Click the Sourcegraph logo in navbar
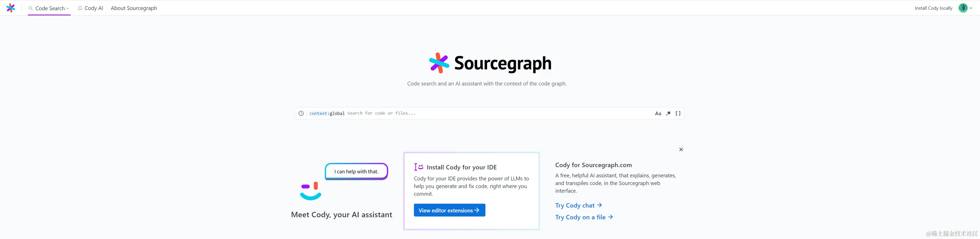 (11, 8)
